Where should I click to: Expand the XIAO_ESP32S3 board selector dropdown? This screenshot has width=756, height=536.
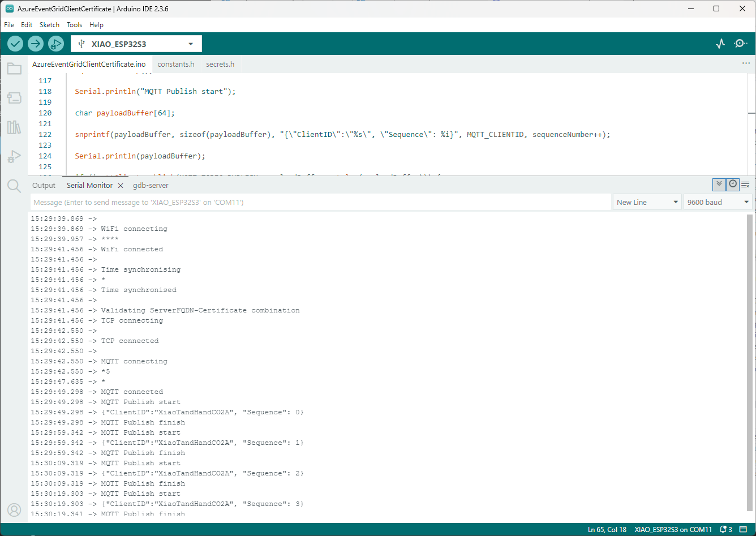(x=136, y=44)
